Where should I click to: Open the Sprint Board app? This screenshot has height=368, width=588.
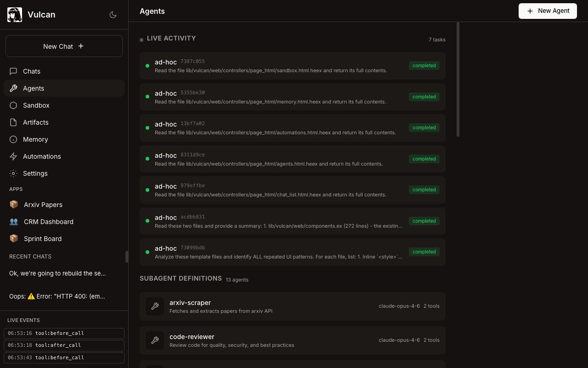click(x=43, y=239)
